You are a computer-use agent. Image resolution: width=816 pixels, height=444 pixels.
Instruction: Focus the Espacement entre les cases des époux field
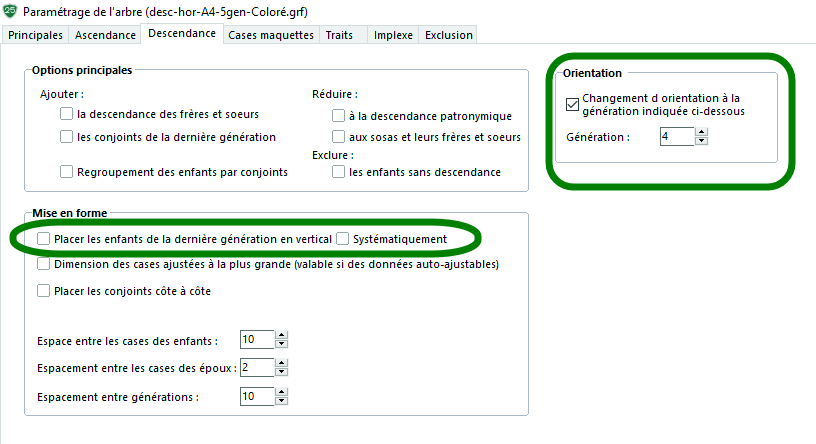tap(257, 367)
